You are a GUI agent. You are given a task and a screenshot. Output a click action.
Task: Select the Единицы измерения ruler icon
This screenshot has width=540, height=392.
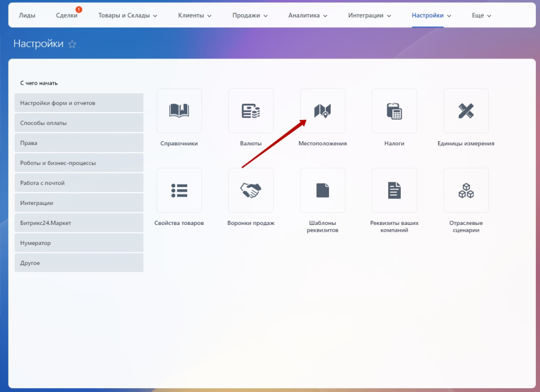click(466, 111)
